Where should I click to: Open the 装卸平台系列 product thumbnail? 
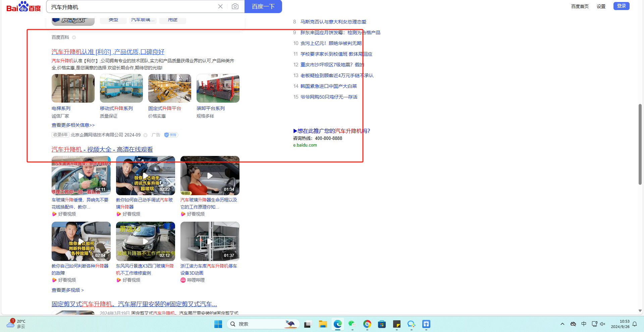218,89
